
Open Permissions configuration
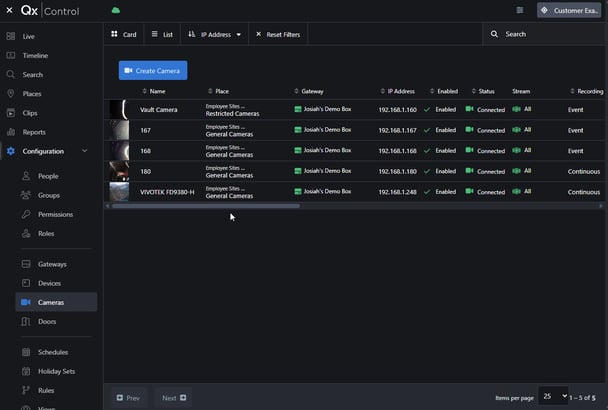click(55, 215)
